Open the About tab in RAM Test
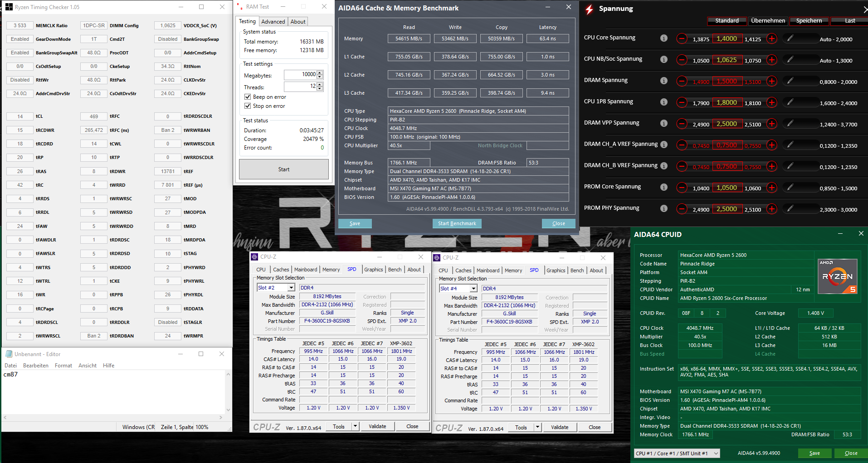This screenshot has height=463, width=868. 298,22
